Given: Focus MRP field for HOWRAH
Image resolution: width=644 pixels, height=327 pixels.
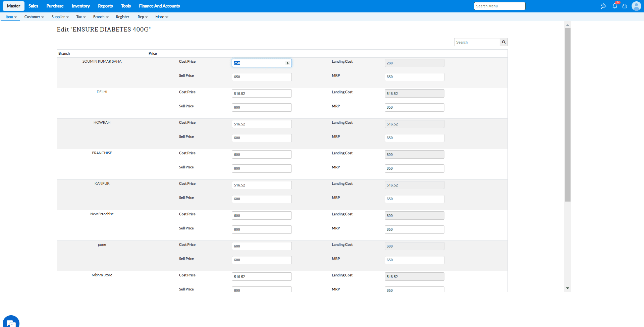Looking at the screenshot, I should pyautogui.click(x=414, y=138).
